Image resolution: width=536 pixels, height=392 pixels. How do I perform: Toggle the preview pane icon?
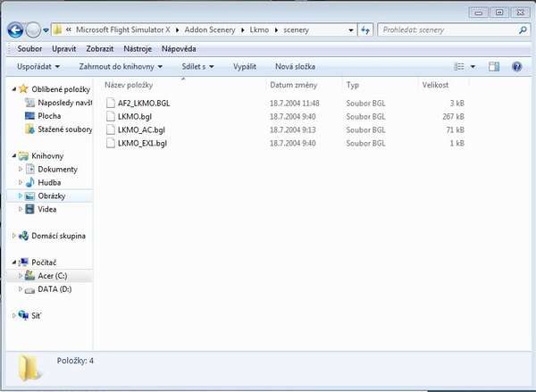494,67
